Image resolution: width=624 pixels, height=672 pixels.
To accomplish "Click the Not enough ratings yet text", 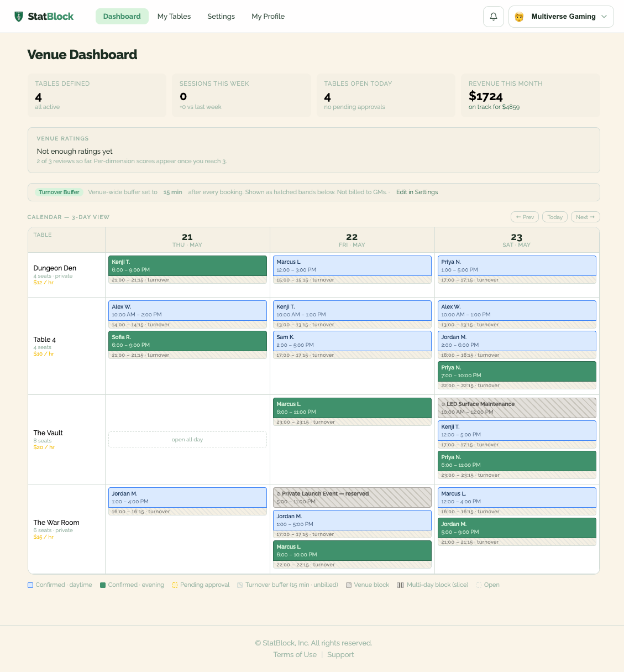I will (75, 151).
